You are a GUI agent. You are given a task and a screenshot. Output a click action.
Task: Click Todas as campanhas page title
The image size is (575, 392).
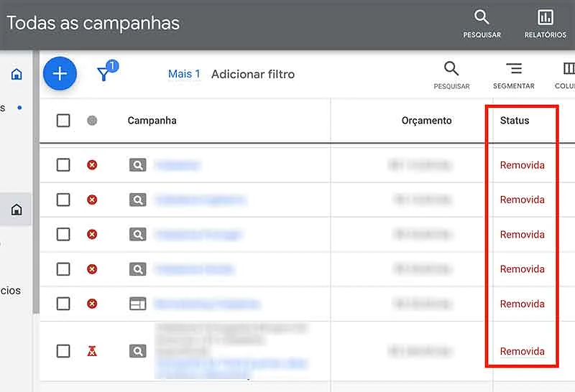93,23
